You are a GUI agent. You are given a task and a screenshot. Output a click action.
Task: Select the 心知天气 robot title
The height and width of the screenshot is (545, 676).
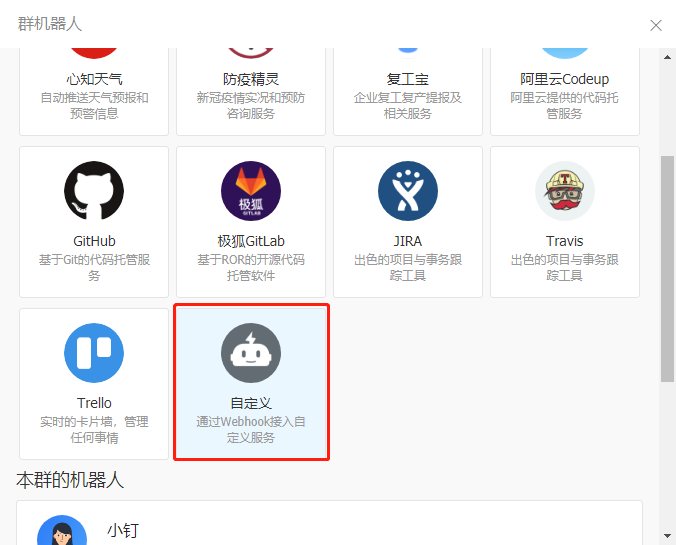[x=94, y=79]
